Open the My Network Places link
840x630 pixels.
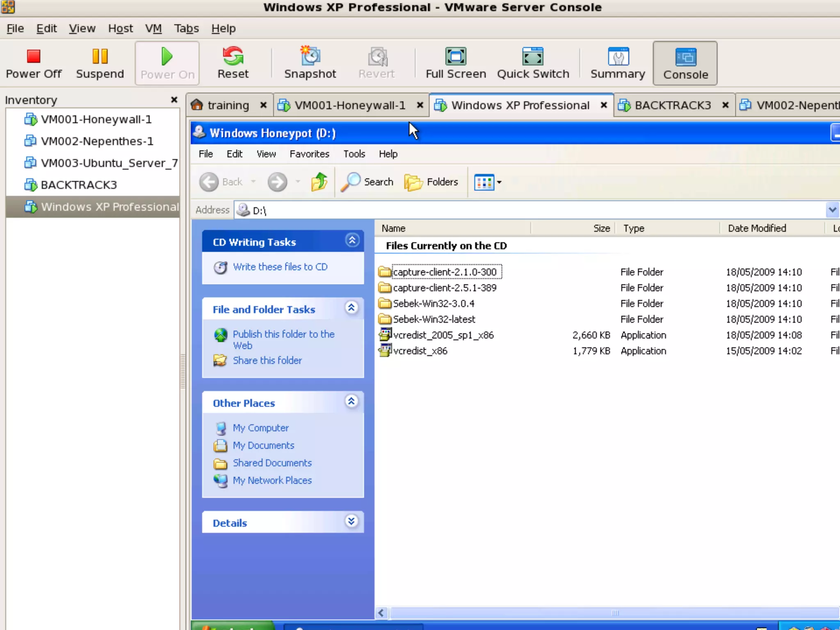[x=272, y=480]
